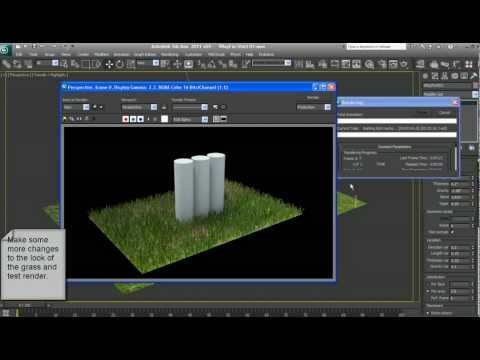The image size is (480, 360).
Task: Open the Viewport dropdown in render window
Action: (139, 107)
